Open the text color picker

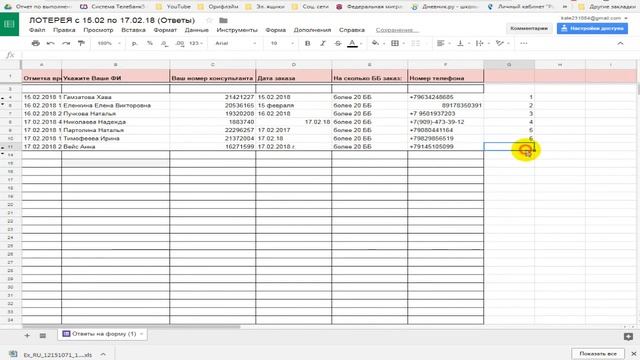(x=353, y=43)
